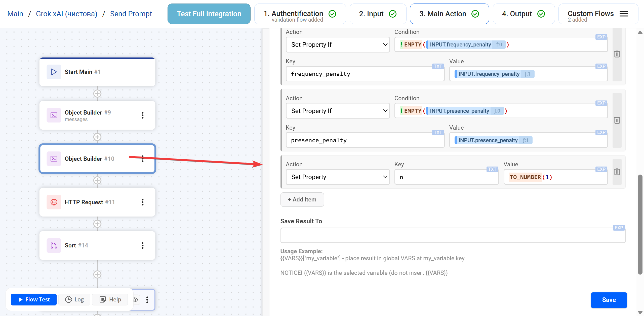Open presence_penalty Set Property If dropdown
Viewport: 644px width, 316px height.
pos(338,111)
